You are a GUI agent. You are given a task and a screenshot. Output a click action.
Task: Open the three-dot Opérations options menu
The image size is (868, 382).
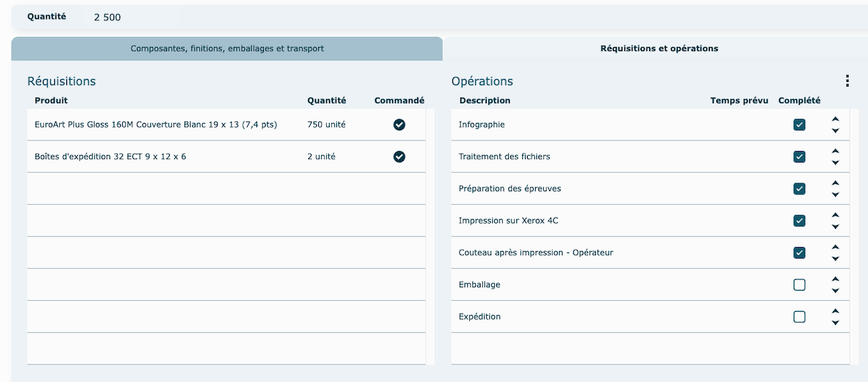pyautogui.click(x=847, y=81)
